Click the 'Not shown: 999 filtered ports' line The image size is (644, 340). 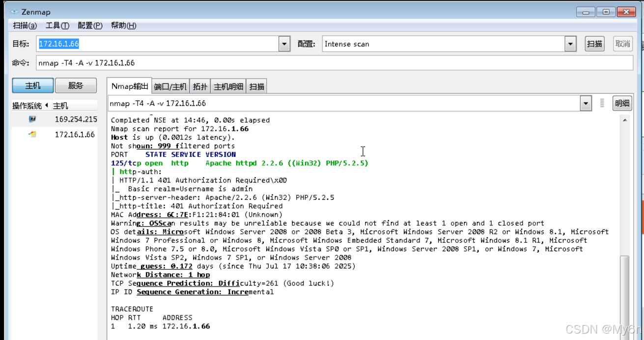(x=173, y=146)
